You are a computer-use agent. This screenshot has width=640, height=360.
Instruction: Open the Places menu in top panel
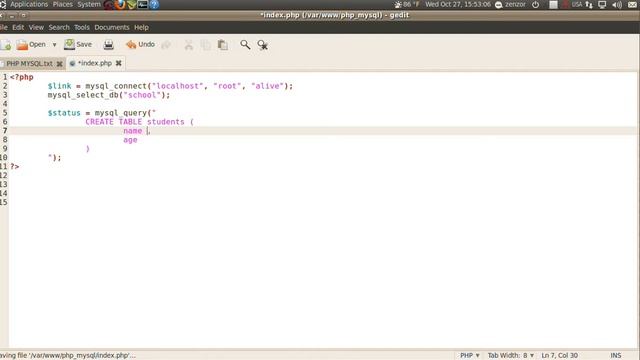[x=62, y=4]
